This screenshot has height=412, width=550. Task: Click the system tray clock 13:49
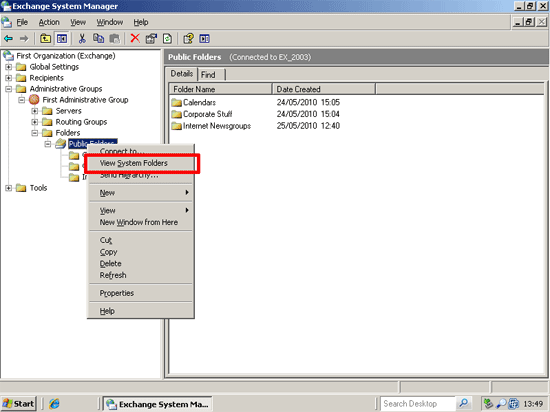click(533, 404)
